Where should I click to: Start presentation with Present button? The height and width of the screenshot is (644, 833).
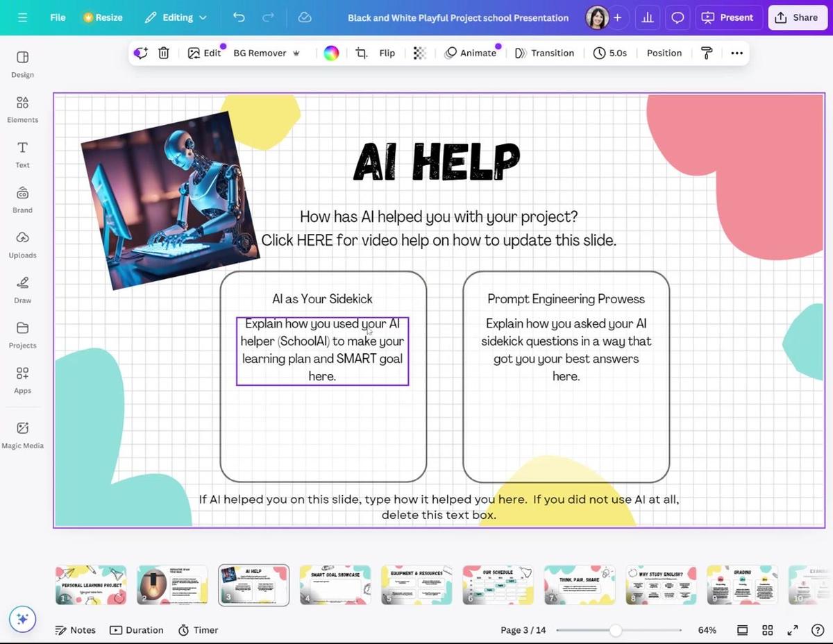pyautogui.click(x=728, y=17)
